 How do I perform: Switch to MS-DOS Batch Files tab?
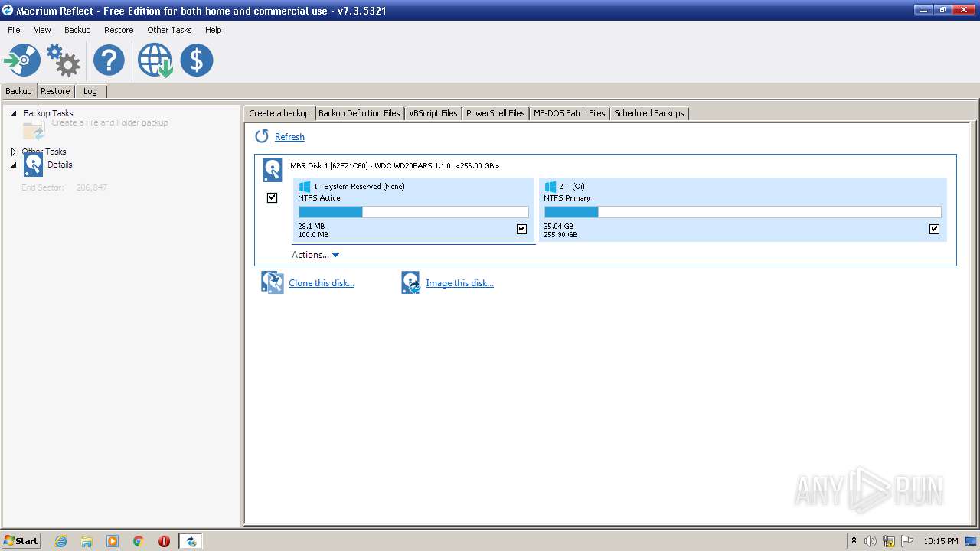click(570, 113)
